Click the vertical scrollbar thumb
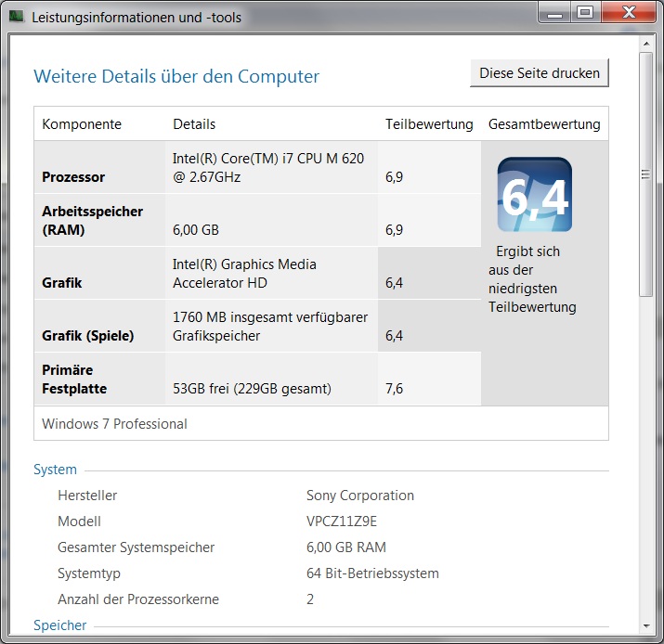664x644 pixels. 645,174
